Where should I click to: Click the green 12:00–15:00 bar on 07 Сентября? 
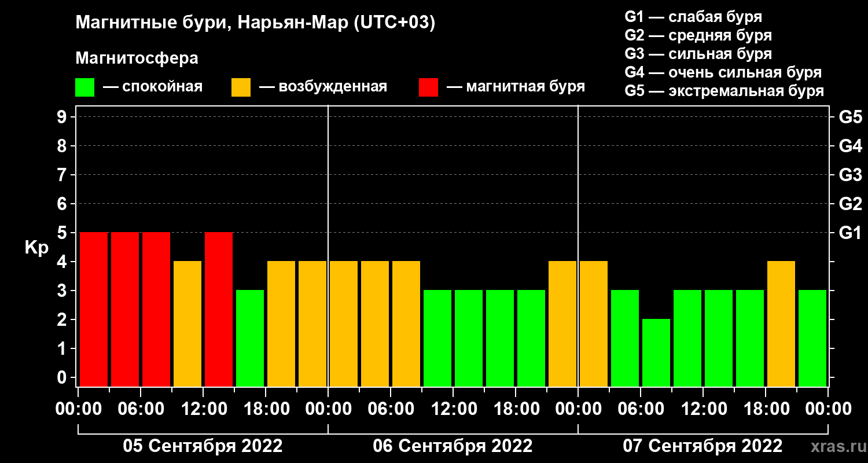pyautogui.click(x=719, y=338)
